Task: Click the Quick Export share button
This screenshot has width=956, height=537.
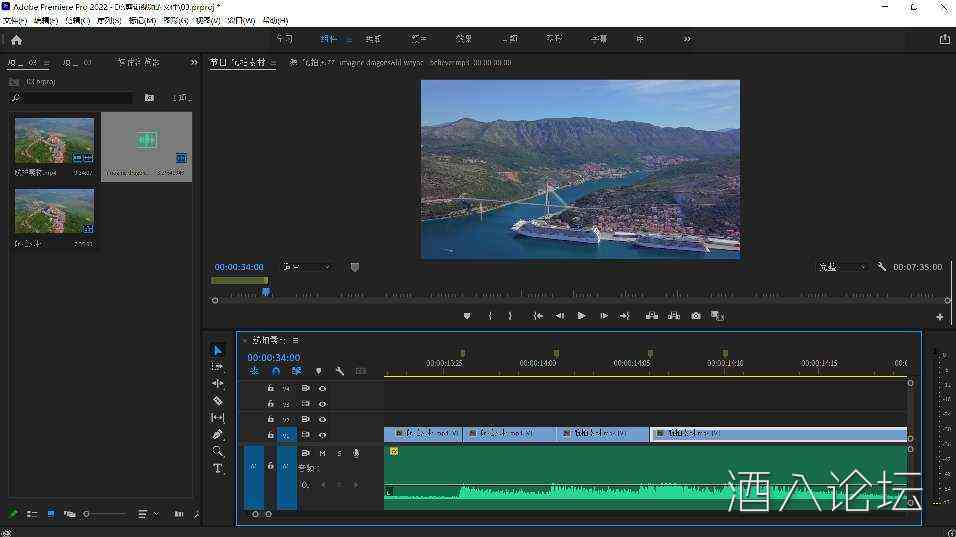Action: coord(944,40)
